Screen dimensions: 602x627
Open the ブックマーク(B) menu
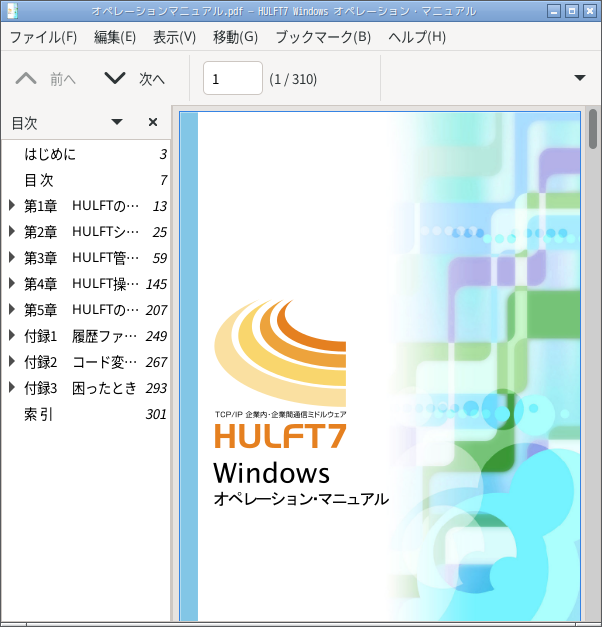[x=323, y=37]
